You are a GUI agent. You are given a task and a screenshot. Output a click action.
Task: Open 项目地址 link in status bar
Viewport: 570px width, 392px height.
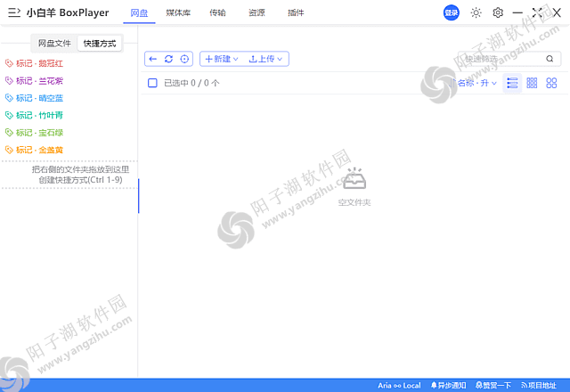(x=538, y=386)
